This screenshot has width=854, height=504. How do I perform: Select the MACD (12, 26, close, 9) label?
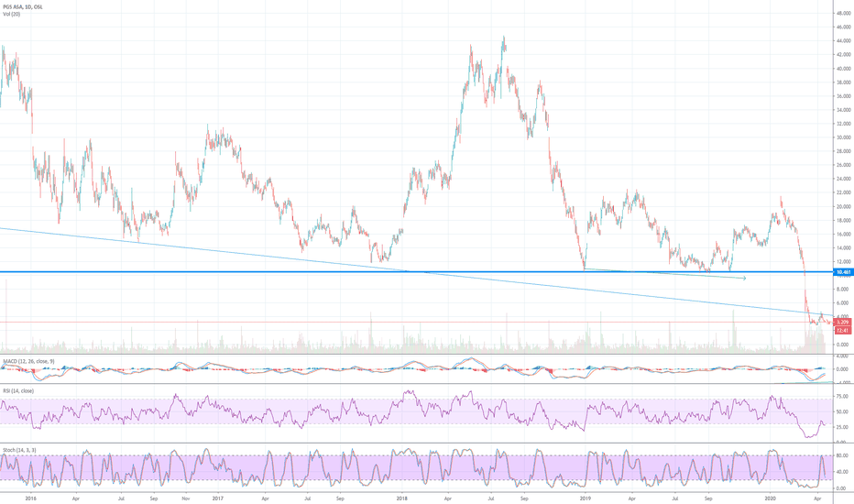point(28,361)
